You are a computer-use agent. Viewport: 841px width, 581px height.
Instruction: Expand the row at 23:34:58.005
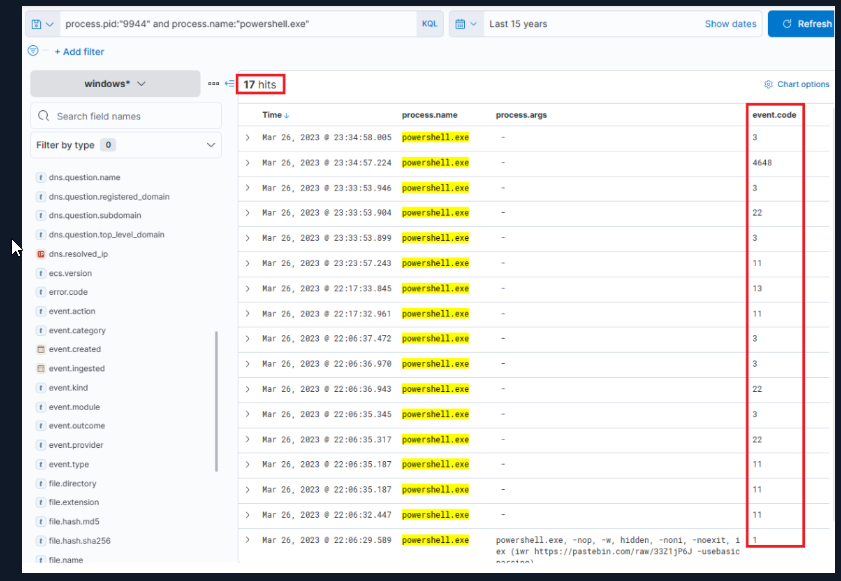[247, 137]
